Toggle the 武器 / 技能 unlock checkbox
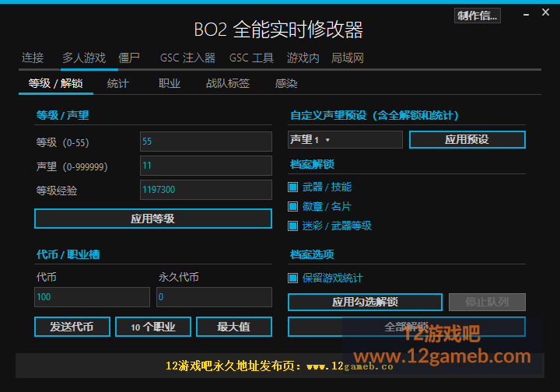The width and height of the screenshot is (560, 392). click(293, 187)
